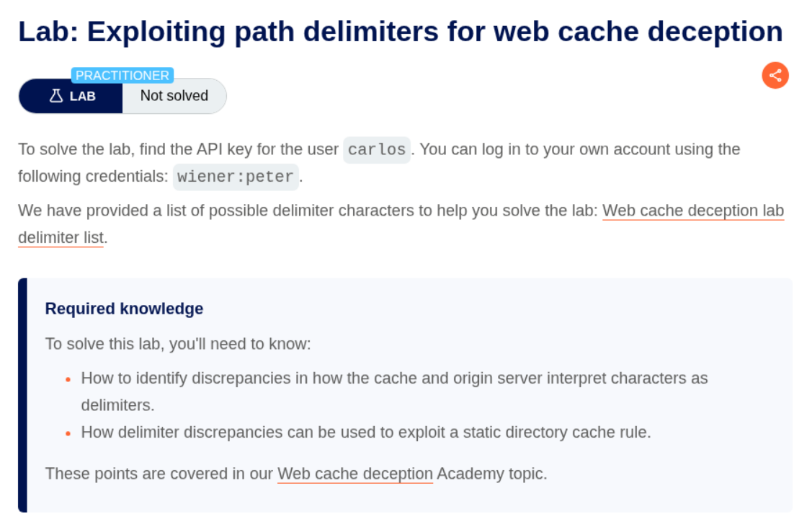Screen dimensions: 812x522
Task: Click the second orange bullet point marker
Action: coord(68,433)
